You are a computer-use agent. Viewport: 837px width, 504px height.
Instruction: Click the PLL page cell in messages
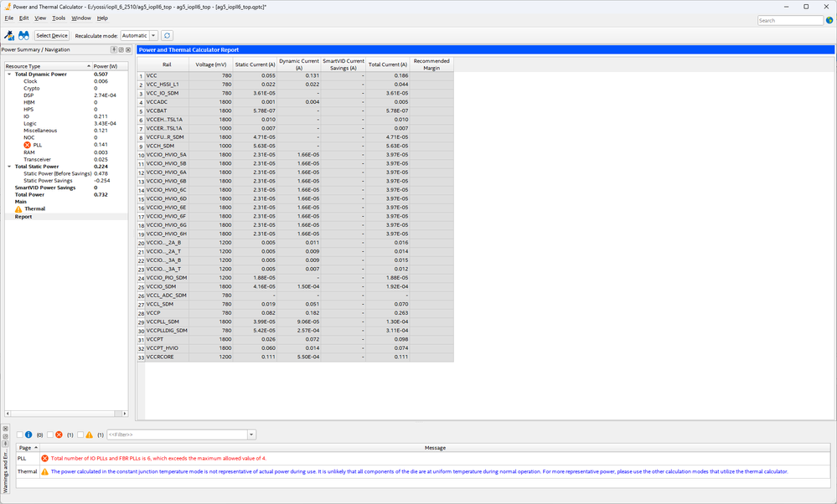(x=28, y=458)
